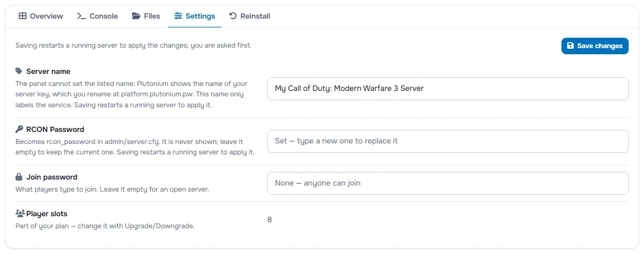Focus the Server name input field
This screenshot has height=254, width=644.
(x=448, y=88)
